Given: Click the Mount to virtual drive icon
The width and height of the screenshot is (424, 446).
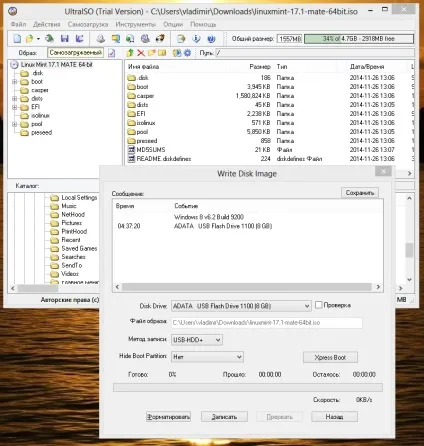Looking at the screenshot, I should point(145,39).
